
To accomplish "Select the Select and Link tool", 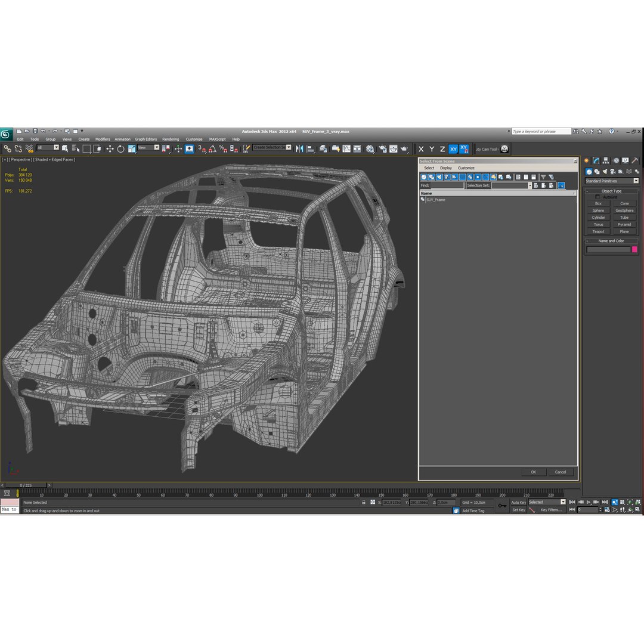I will click(x=7, y=148).
